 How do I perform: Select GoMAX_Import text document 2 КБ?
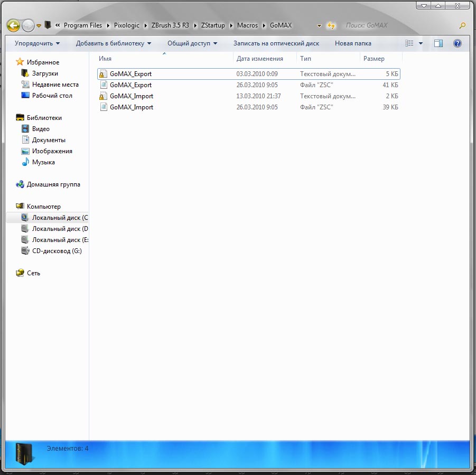(x=249, y=96)
